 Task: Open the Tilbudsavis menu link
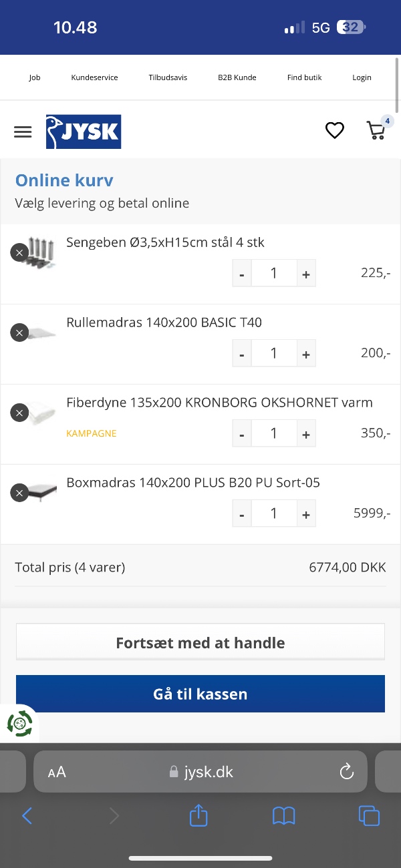[168, 77]
